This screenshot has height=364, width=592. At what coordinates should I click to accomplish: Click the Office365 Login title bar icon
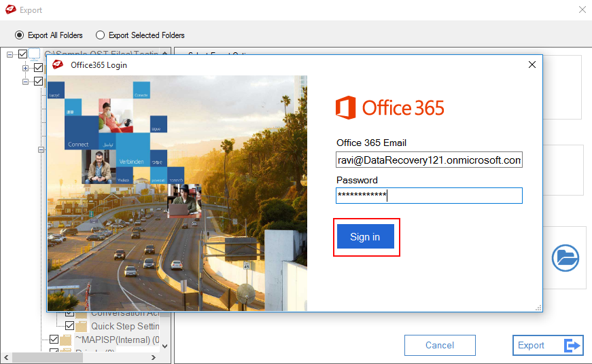pos(58,65)
